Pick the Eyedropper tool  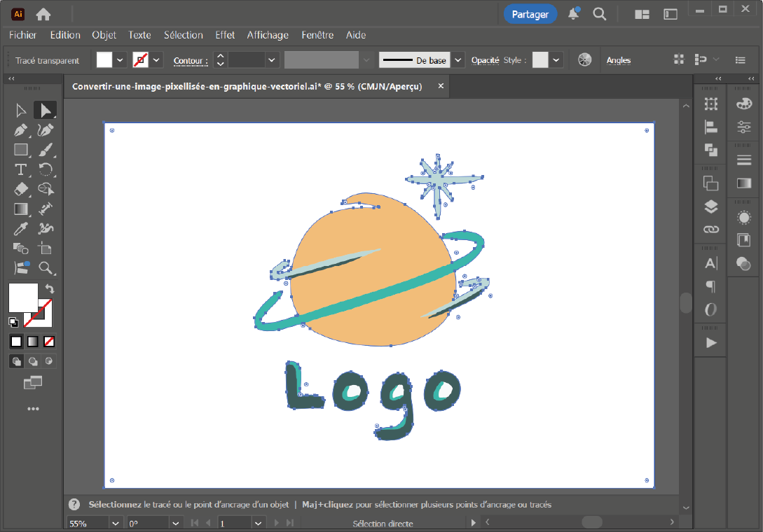[x=21, y=228]
